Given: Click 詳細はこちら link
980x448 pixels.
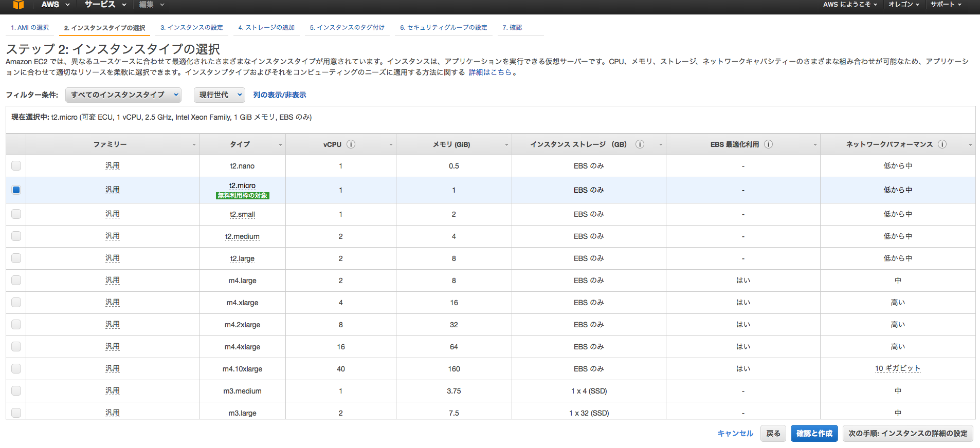Looking at the screenshot, I should click(x=490, y=72).
